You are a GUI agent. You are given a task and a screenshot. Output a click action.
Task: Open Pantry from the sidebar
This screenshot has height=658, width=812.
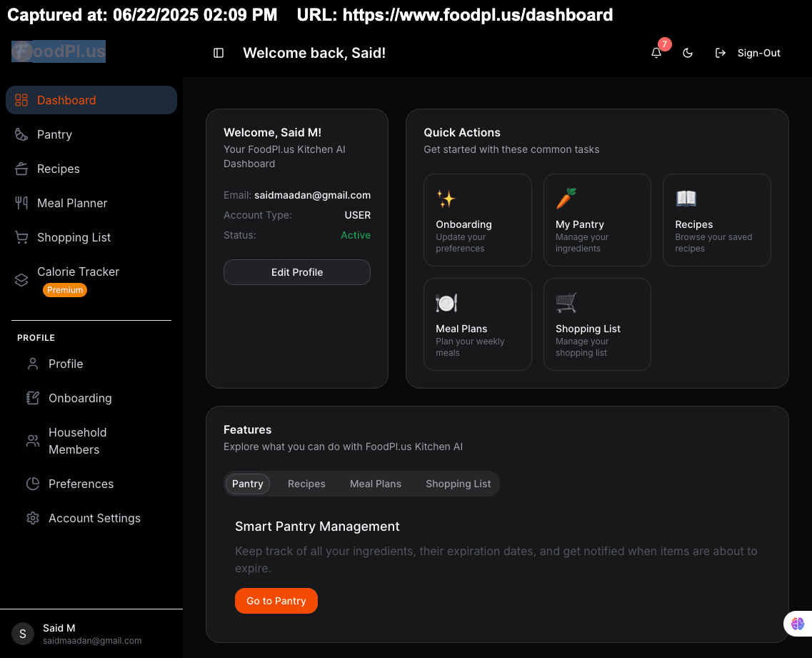(x=54, y=134)
